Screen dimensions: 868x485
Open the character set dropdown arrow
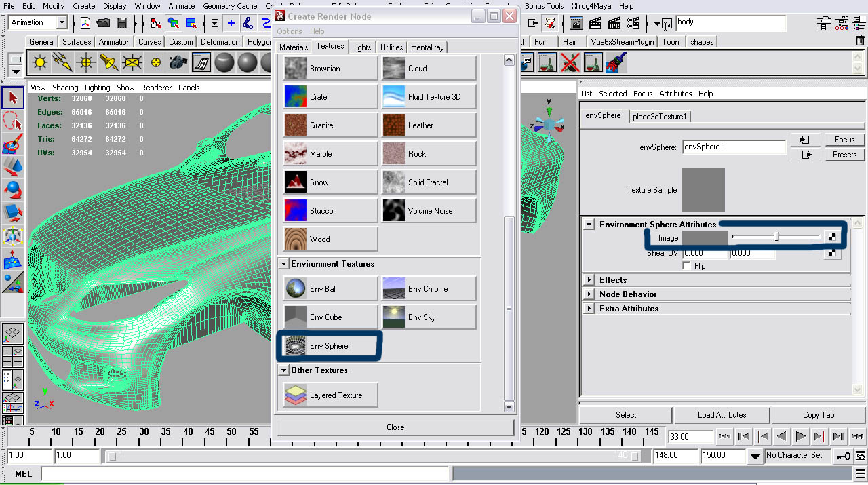pos(755,457)
